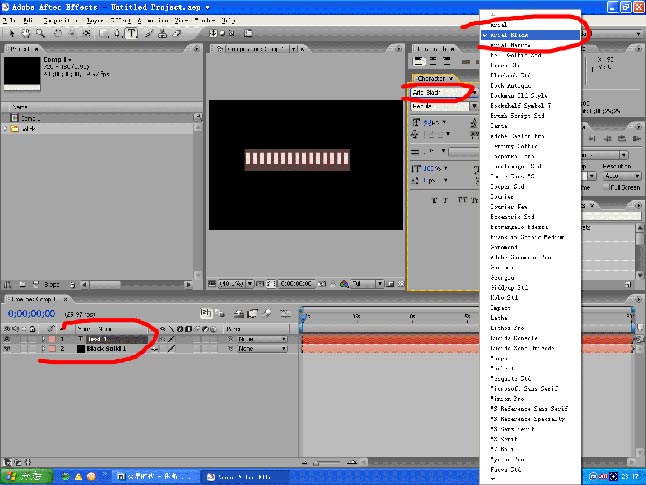
Task: Toggle the panels icon in toolbar
Action: pos(248,33)
